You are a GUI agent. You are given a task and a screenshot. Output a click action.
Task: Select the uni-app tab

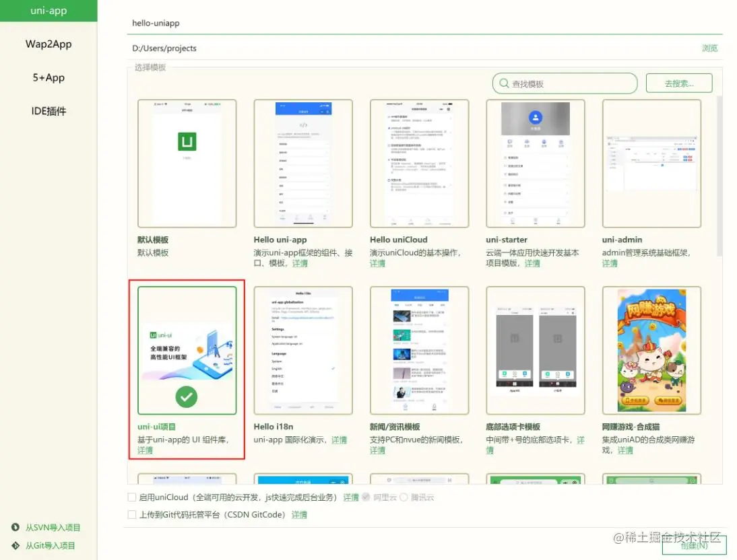pyautogui.click(x=48, y=10)
